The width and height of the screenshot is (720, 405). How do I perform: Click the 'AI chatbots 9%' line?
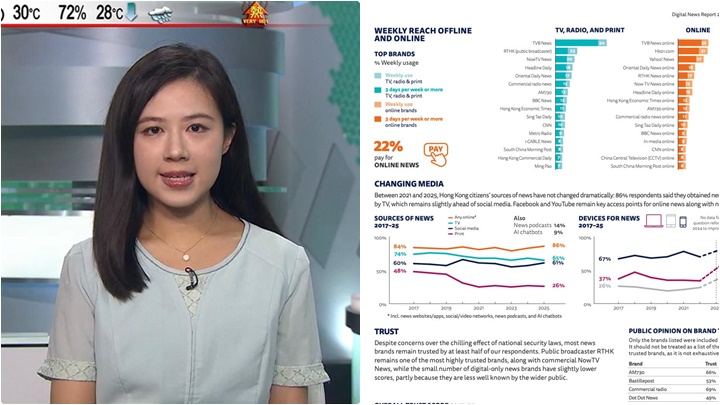click(x=538, y=232)
